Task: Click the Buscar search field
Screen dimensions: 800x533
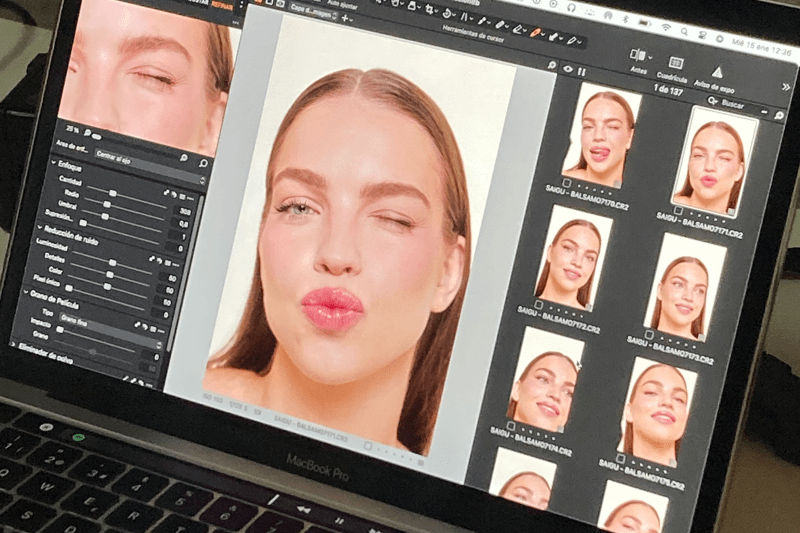Action: pos(737,106)
